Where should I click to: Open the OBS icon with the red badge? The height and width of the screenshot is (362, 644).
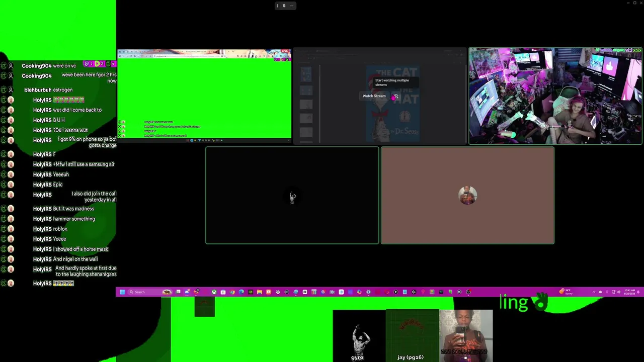pyautogui.click(x=468, y=292)
